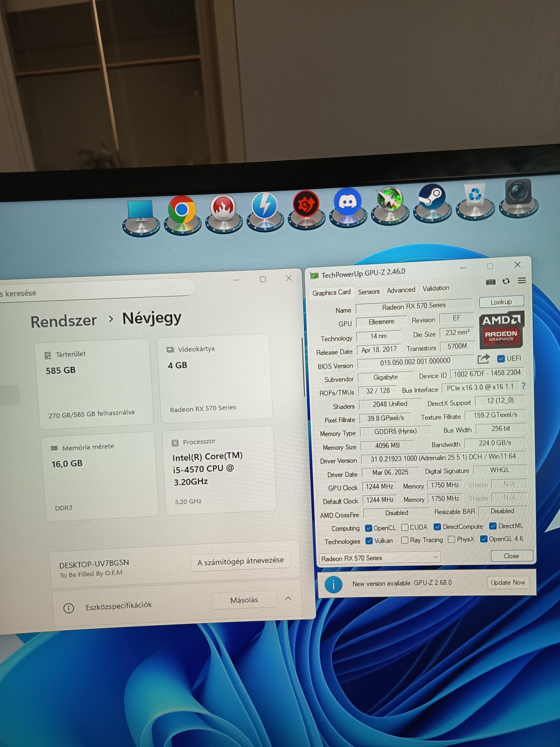Click the Device ID value 1002 67DF
This screenshot has height=747, width=560.
[x=487, y=373]
